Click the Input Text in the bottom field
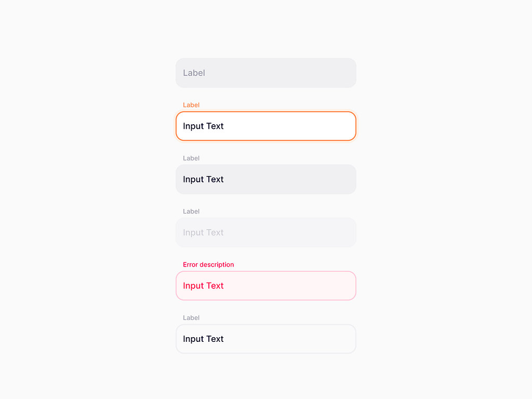The image size is (532, 399). (x=203, y=339)
